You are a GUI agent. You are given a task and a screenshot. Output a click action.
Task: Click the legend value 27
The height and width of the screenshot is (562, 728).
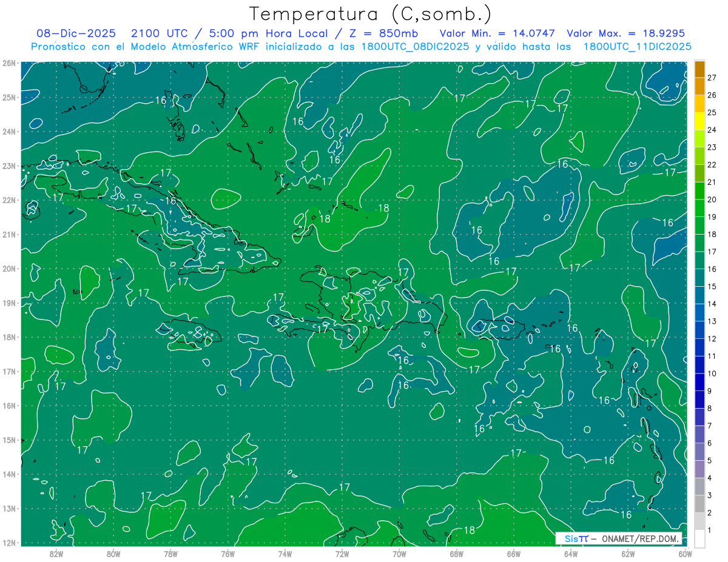point(712,78)
